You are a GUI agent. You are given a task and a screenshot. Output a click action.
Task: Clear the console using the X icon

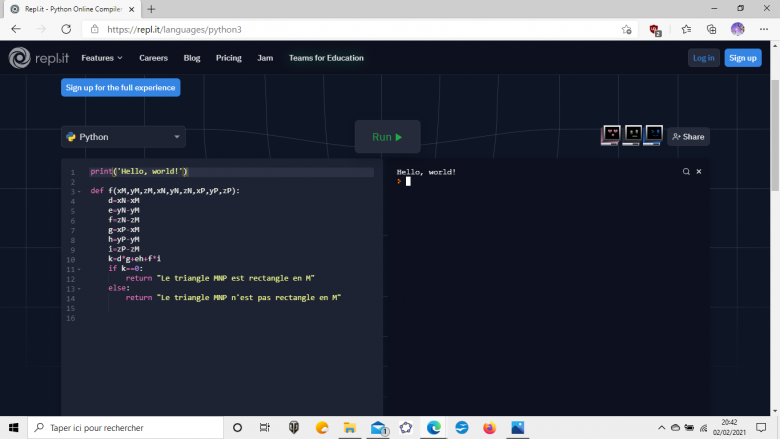click(x=699, y=172)
